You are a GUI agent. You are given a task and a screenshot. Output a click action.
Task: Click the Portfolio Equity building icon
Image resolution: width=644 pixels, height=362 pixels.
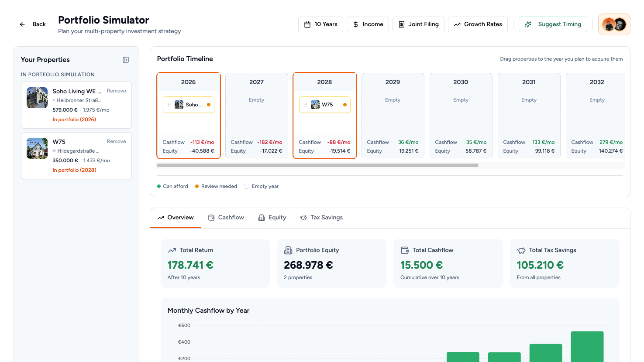tap(288, 250)
